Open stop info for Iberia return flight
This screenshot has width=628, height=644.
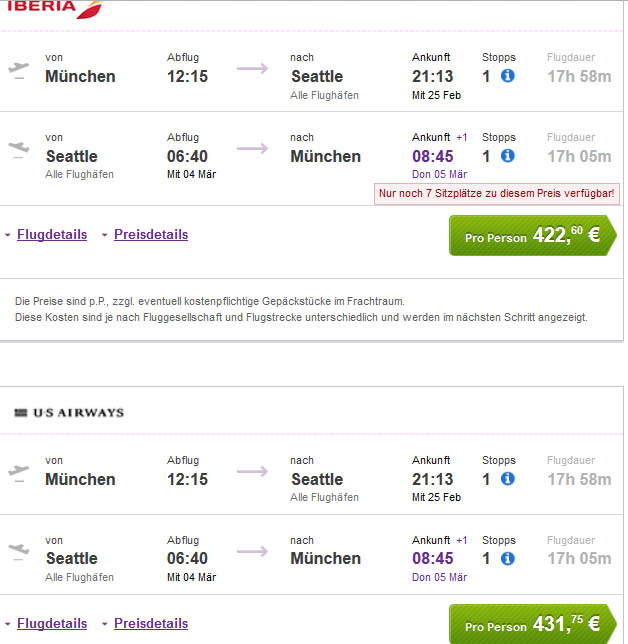tap(508, 156)
